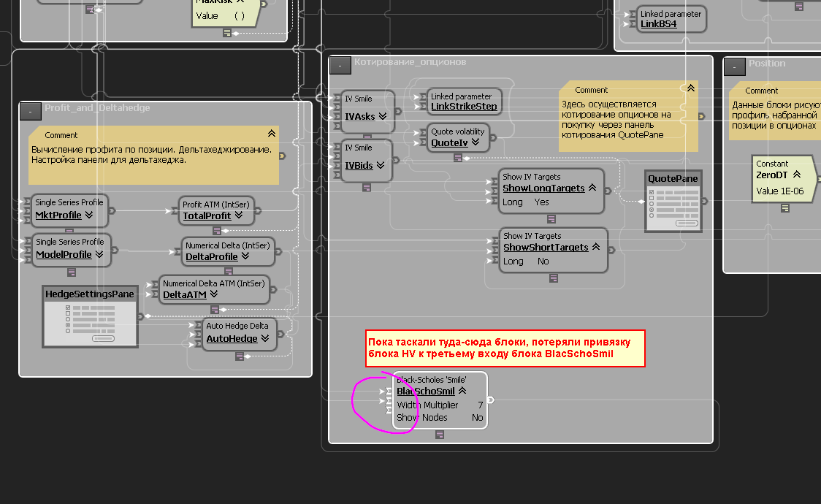The image size is (821, 504).
Task: Collapse the ShowShortTargets block chevron
Action: (x=596, y=246)
